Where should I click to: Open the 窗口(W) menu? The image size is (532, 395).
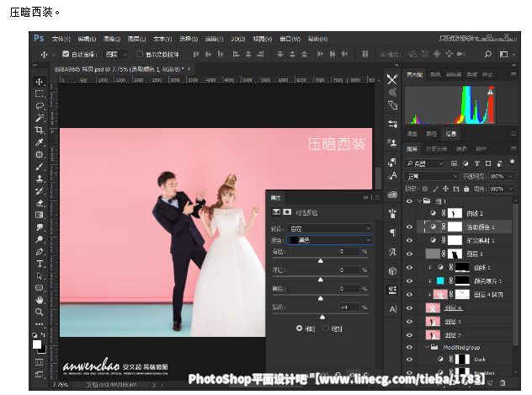290,39
